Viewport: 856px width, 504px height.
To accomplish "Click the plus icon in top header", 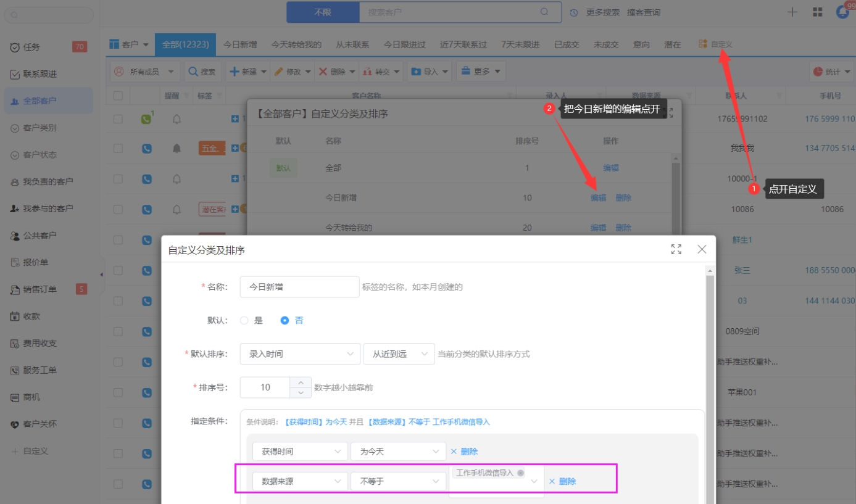I will pyautogui.click(x=793, y=12).
